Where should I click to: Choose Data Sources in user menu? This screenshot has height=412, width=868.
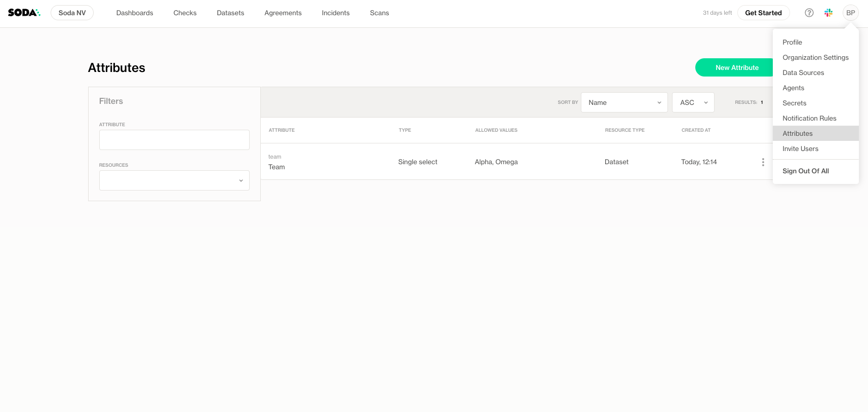pos(803,73)
